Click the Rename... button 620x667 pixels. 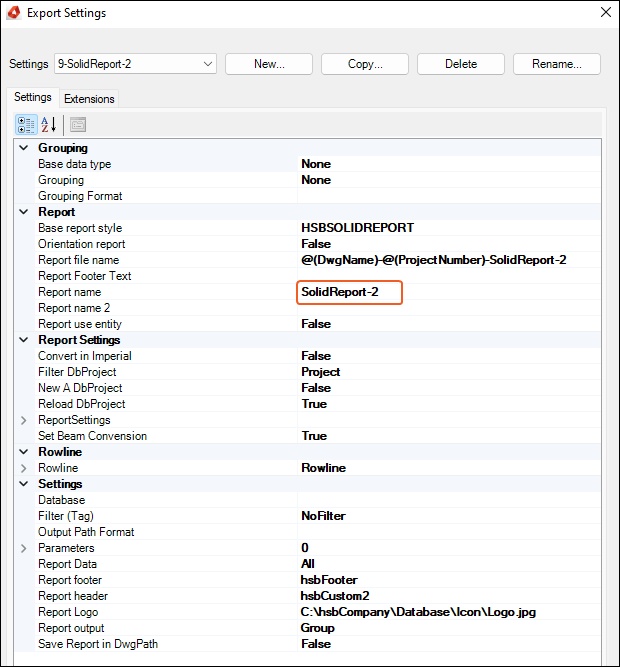coord(557,64)
